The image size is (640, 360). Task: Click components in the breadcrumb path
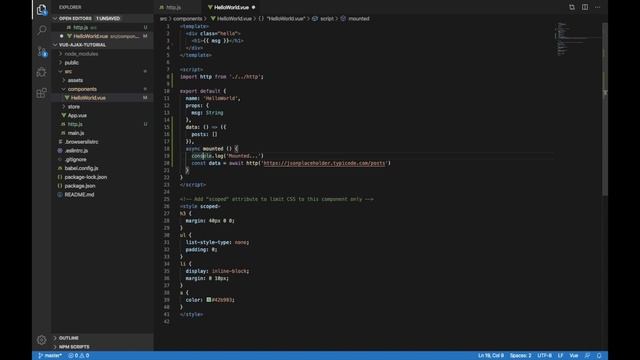(187, 19)
